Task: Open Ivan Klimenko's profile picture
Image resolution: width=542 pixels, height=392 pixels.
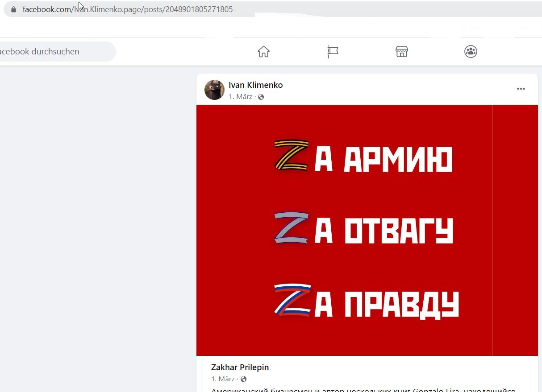Action: [x=214, y=90]
